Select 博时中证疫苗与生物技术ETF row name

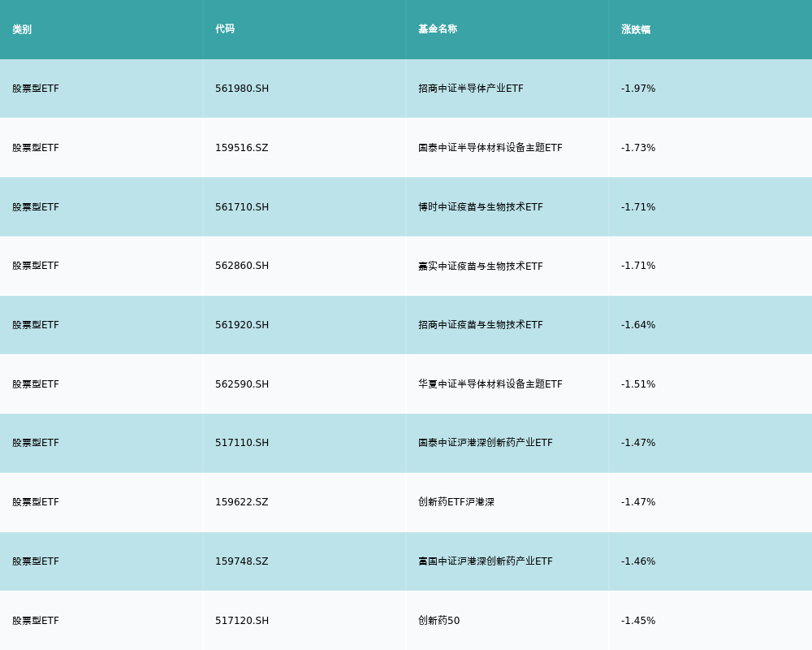pos(481,207)
